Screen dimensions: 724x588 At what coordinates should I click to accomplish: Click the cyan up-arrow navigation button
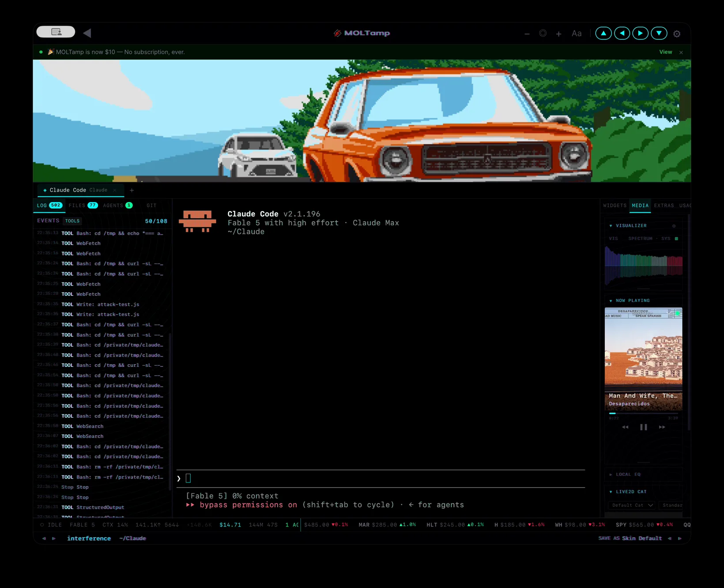603,33
